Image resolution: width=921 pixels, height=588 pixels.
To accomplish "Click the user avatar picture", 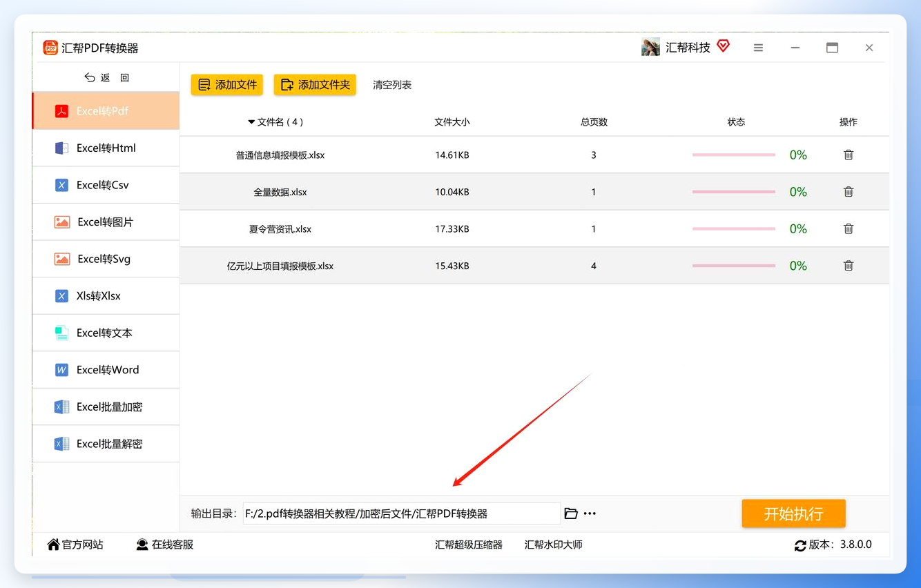I will click(650, 47).
